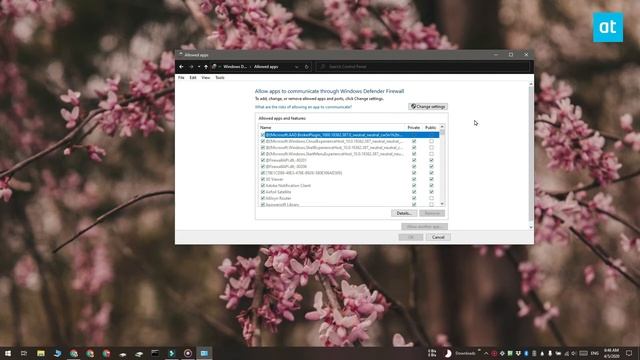This screenshot has width=640, height=360.
Task: Click the Change settings button
Action: pos(428,107)
